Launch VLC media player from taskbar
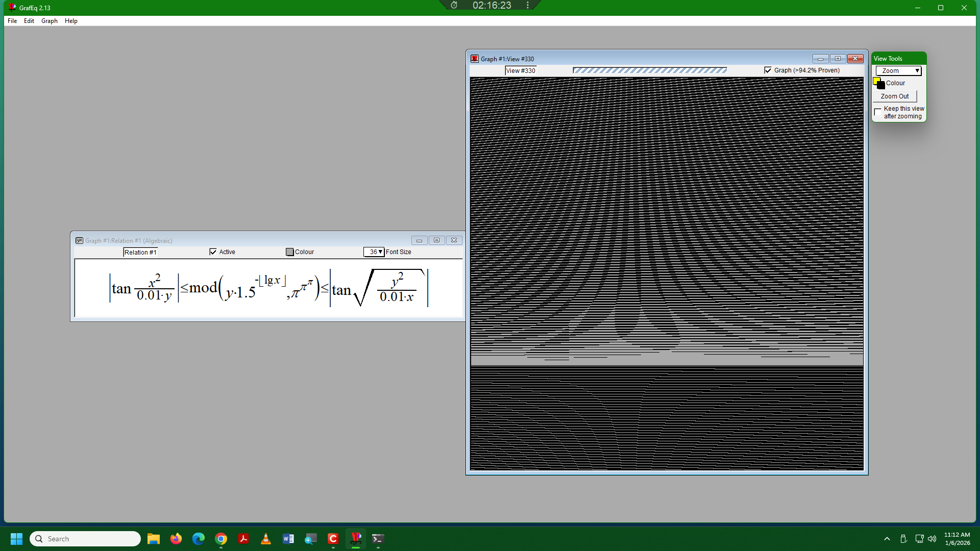This screenshot has width=980, height=551. (265, 539)
